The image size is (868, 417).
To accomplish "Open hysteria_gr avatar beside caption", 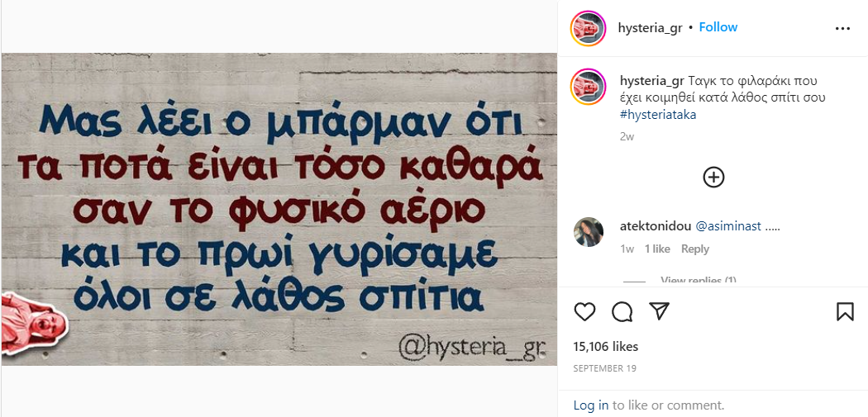I will coord(589,88).
